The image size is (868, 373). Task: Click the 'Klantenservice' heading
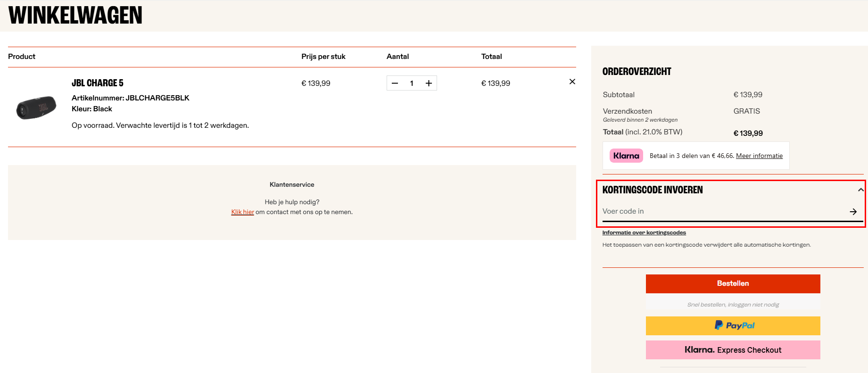[292, 185]
